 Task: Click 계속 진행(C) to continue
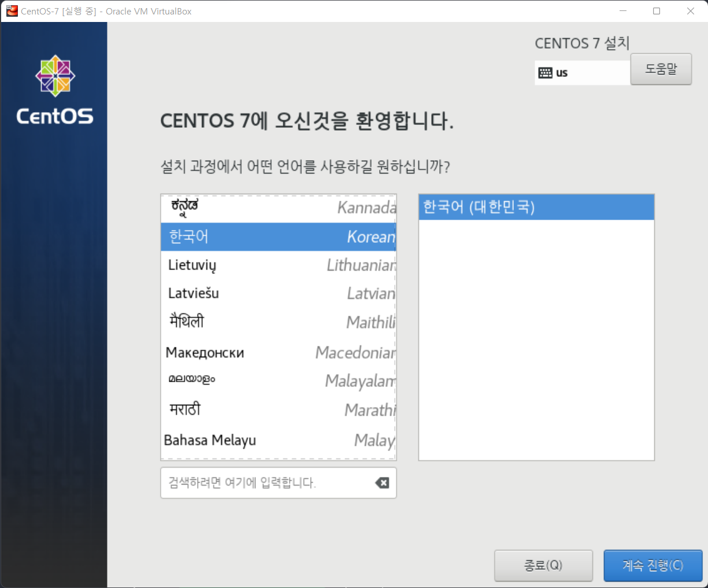[653, 565]
